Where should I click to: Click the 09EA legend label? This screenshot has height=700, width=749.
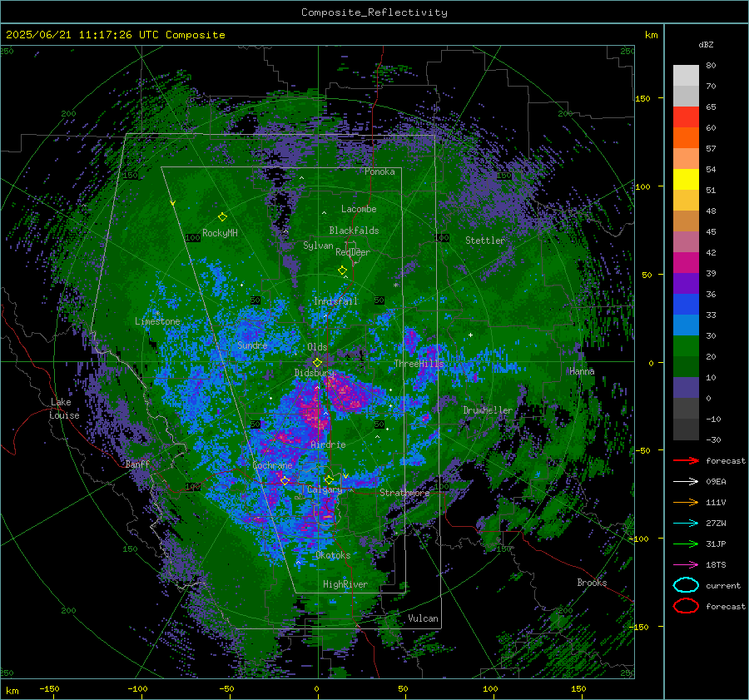tap(716, 482)
